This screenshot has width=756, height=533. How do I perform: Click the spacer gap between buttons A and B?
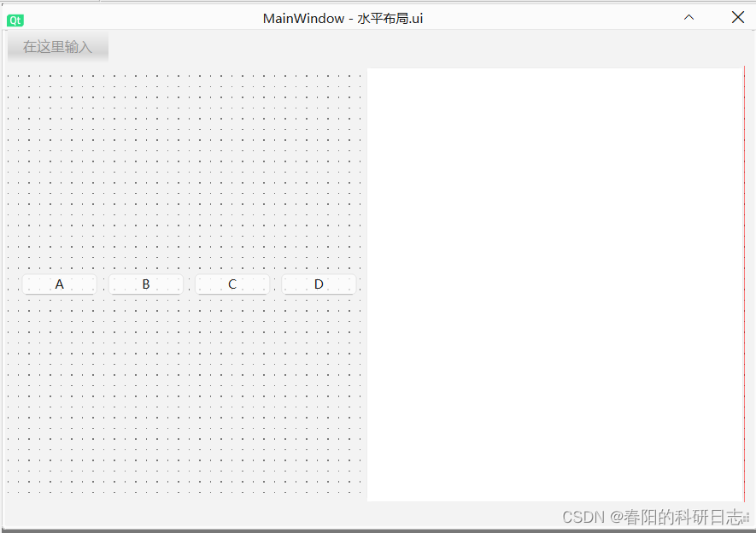click(102, 284)
